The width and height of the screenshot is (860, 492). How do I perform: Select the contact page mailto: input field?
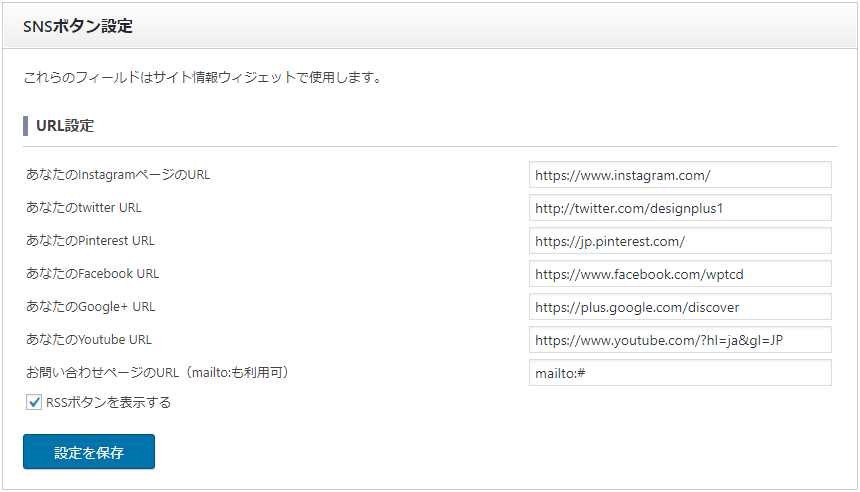(x=680, y=373)
